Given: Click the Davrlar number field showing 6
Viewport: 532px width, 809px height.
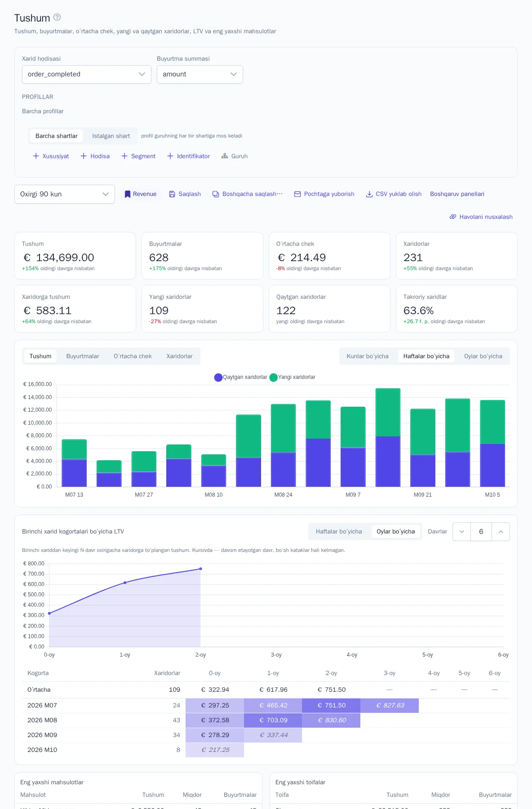Looking at the screenshot, I should (x=481, y=532).
